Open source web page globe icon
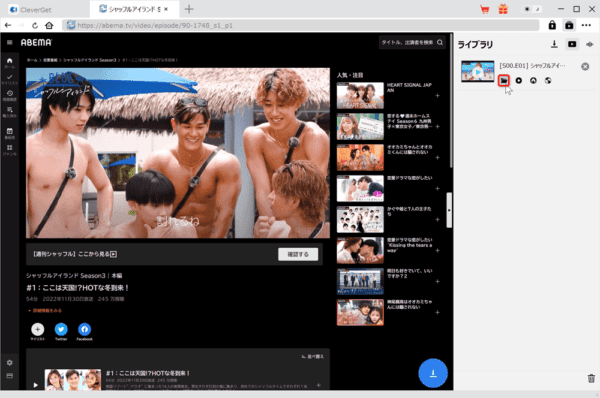The width and height of the screenshot is (600, 398). click(548, 80)
